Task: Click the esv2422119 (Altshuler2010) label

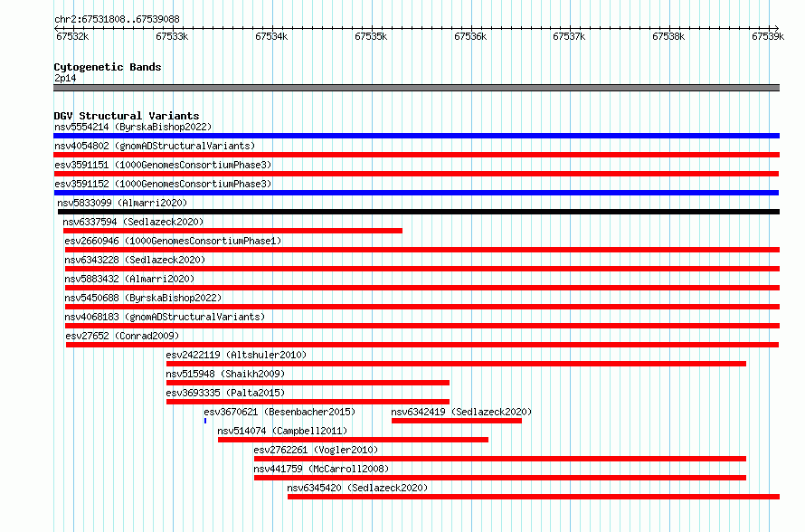Action: [x=236, y=355]
